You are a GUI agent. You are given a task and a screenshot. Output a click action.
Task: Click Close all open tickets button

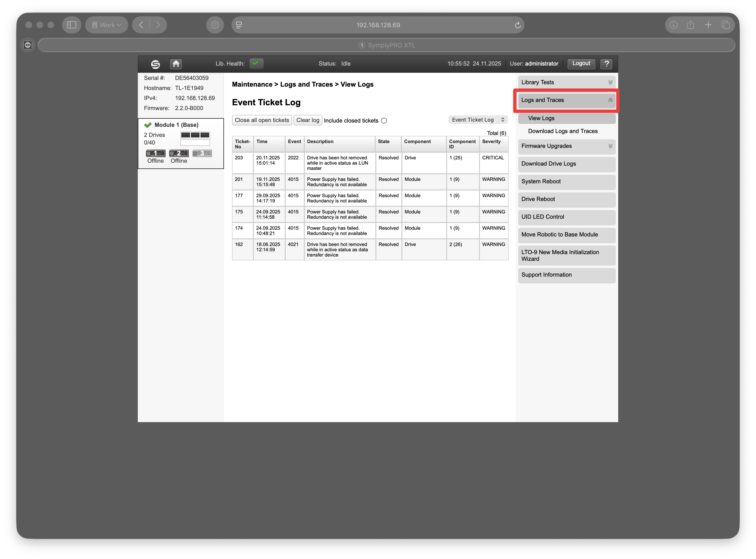coord(262,120)
